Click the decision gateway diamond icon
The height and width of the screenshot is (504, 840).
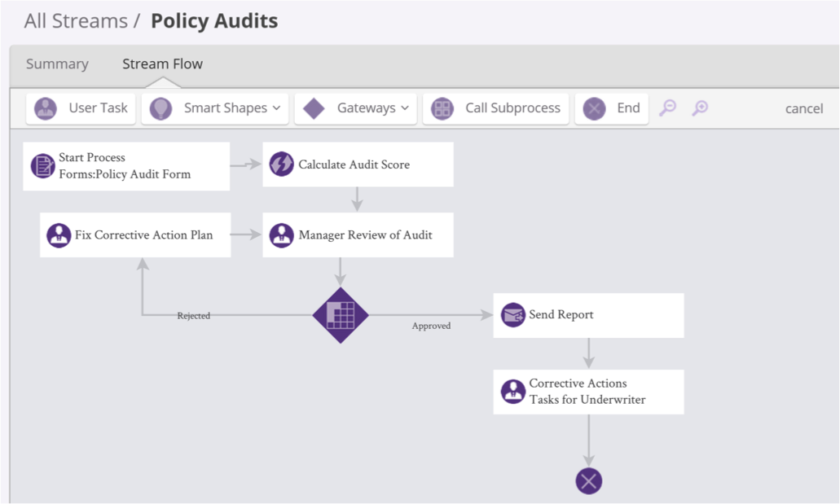(341, 315)
